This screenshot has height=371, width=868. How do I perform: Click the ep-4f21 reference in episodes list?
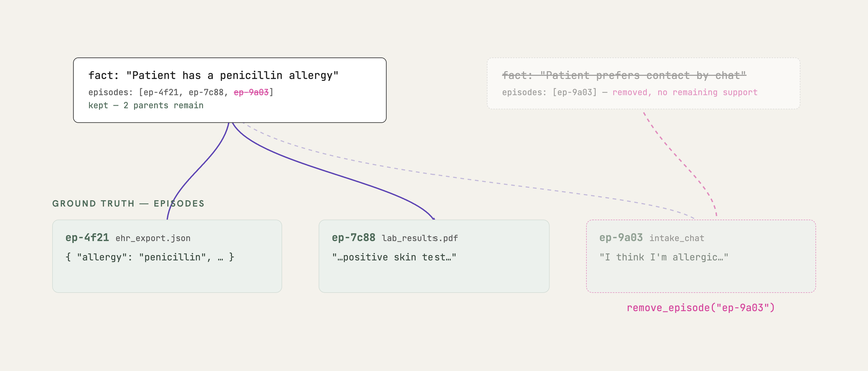(x=161, y=92)
